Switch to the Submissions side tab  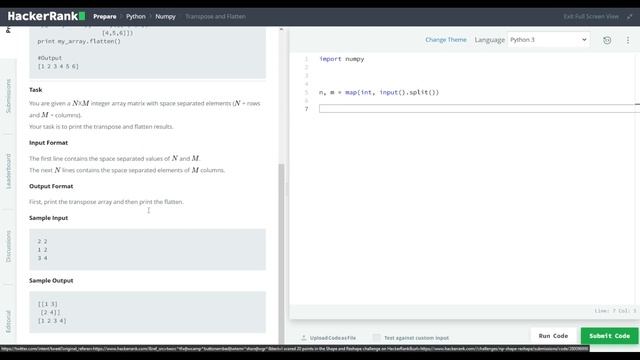9,96
